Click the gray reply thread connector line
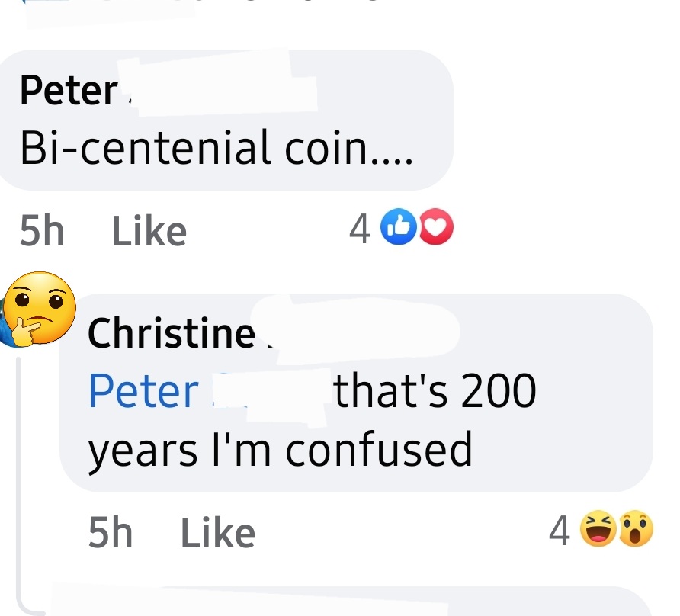 tap(19, 477)
